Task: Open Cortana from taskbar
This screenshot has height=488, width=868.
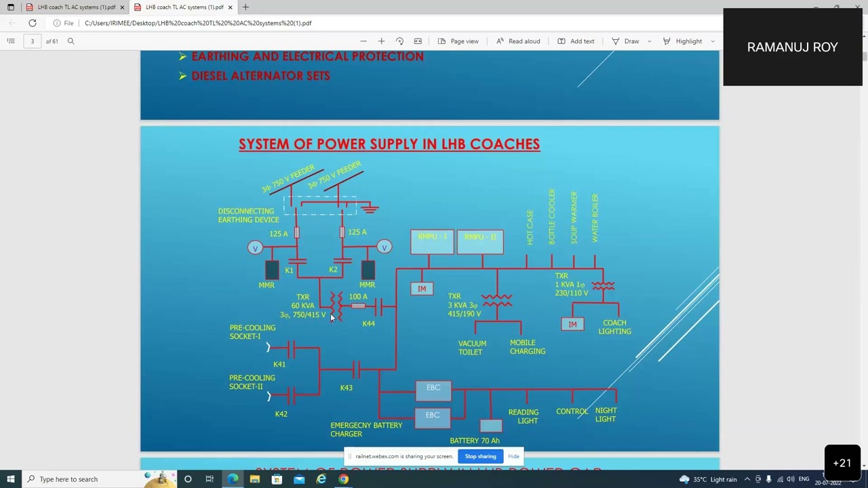Action: pyautogui.click(x=188, y=479)
